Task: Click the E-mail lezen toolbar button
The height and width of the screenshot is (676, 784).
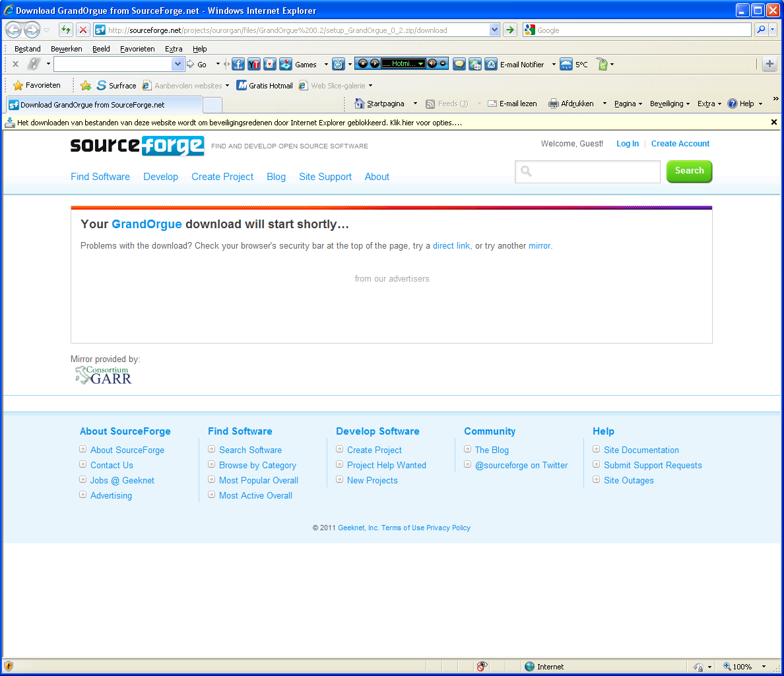Action: 512,104
